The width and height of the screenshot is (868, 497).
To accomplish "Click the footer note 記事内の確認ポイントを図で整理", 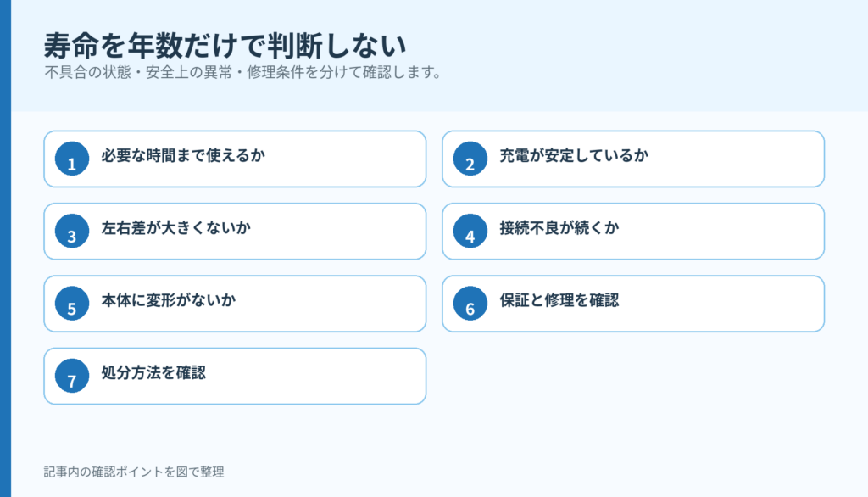I will click(x=134, y=472).
